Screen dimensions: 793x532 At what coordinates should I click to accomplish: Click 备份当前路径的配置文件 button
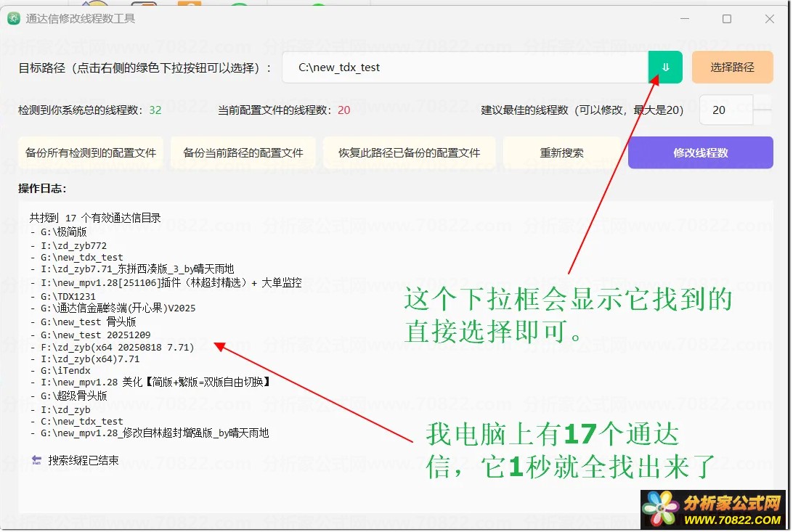tap(243, 152)
